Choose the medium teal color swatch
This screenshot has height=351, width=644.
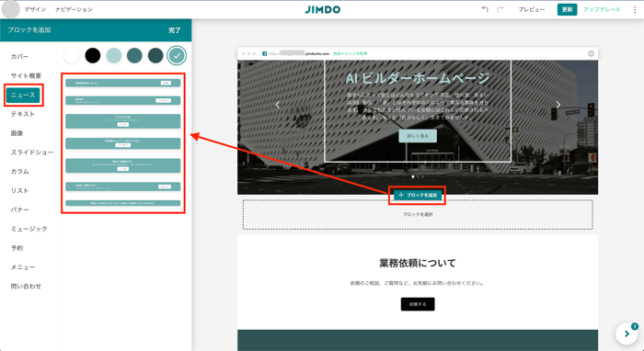tap(134, 55)
